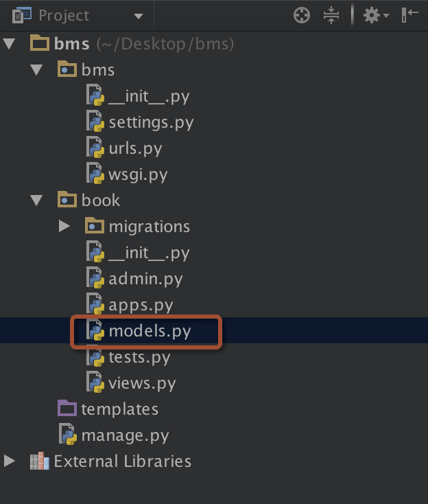Select wsgi.py file
Viewport: 428px width, 504px height.
point(138,175)
